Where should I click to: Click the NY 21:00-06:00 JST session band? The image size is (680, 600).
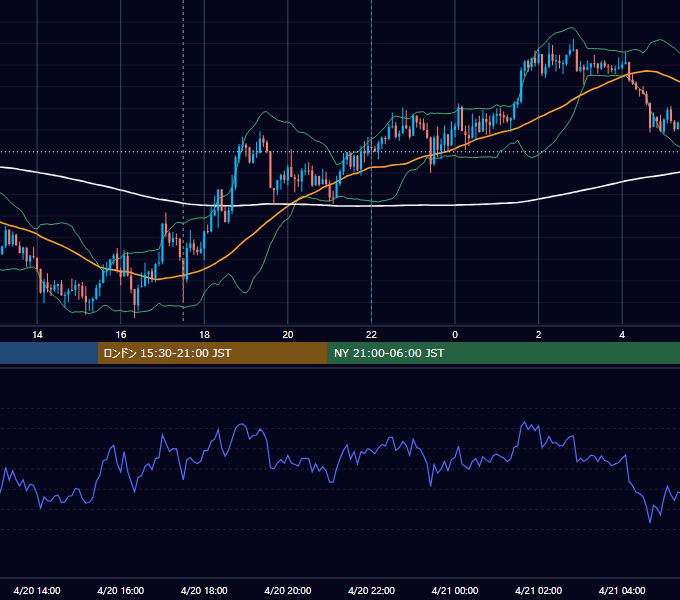(x=503, y=353)
